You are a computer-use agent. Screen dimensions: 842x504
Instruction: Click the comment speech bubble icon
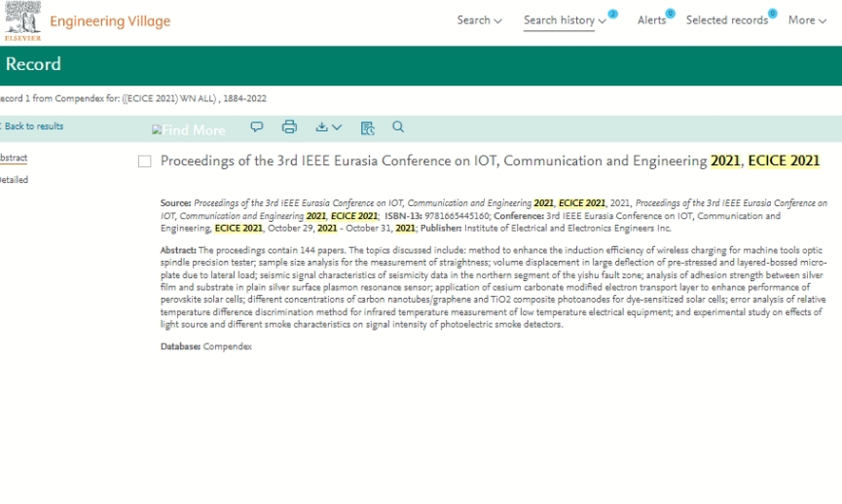point(257,126)
